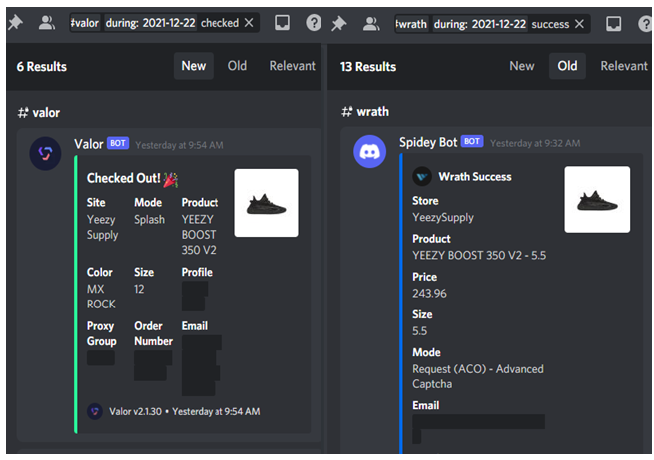The width and height of the screenshot is (654, 460).
Task: Click 'Request (ACO) - Advanced Captcha' text
Action: (478, 377)
